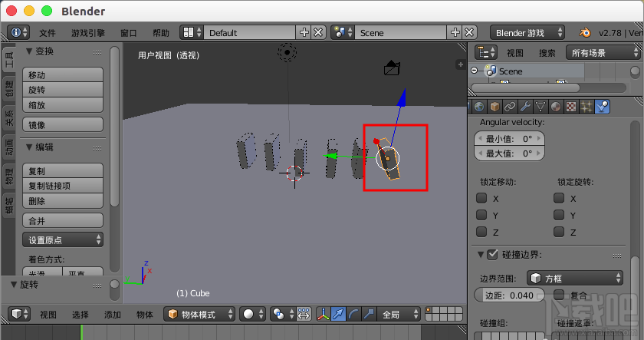Screen dimensions: 644x340
Task: Enable lock rotation Z checkbox
Action: (559, 232)
